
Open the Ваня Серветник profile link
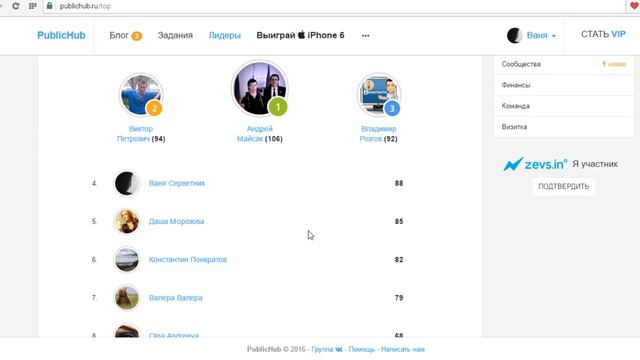tap(177, 183)
